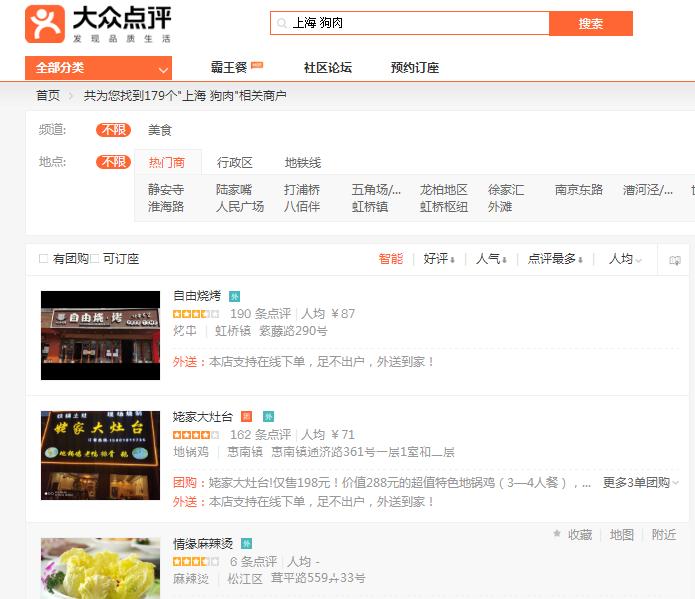Filter by 徐家汇 area
Viewport: 695px width, 599px height.
coord(506,190)
